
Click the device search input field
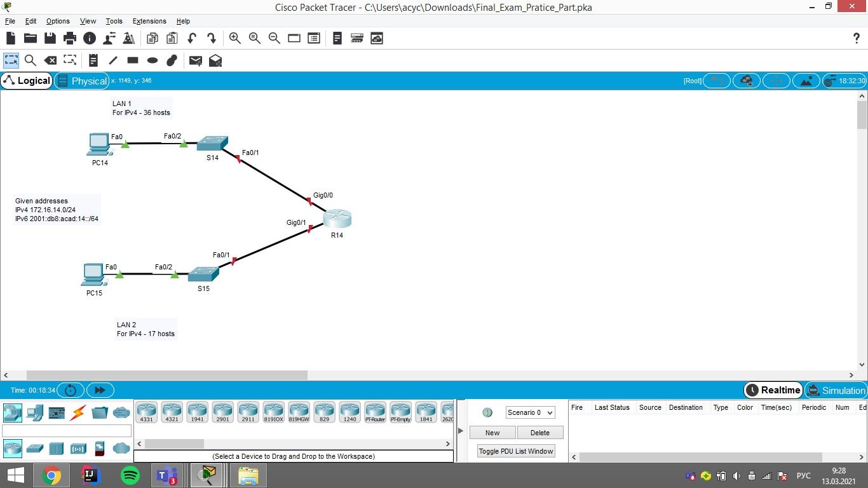[x=67, y=430]
